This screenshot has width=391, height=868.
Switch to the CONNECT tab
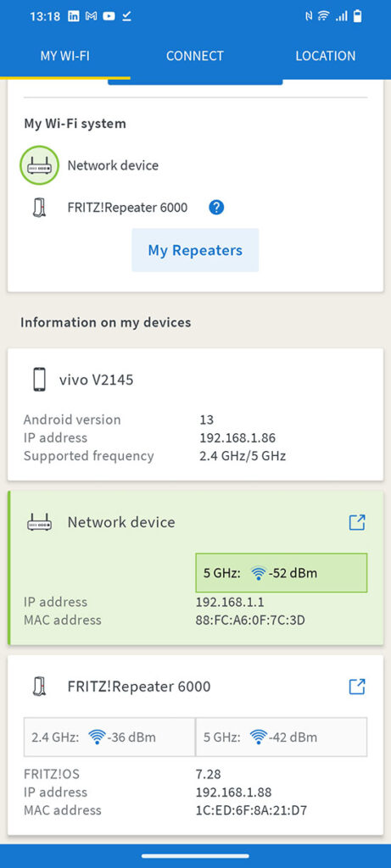pos(195,56)
